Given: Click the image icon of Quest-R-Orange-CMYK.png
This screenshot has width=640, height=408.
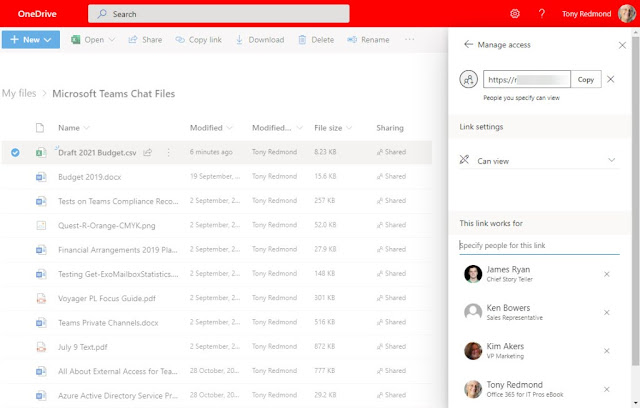Looking at the screenshot, I should (41, 225).
